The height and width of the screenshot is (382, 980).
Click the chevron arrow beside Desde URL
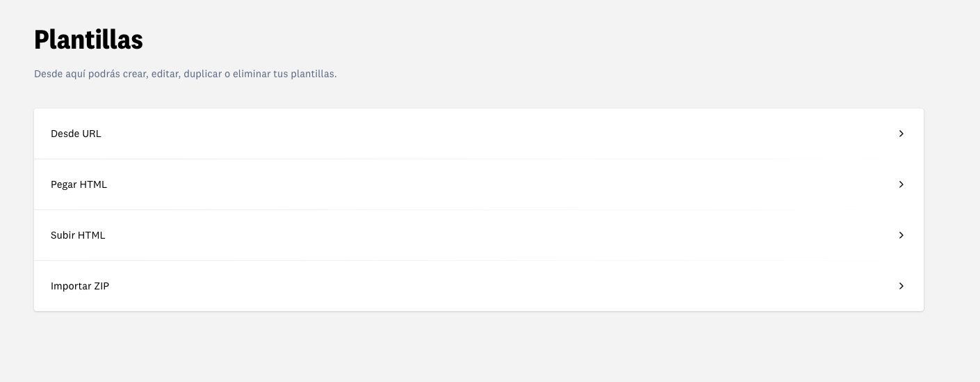coord(901,134)
